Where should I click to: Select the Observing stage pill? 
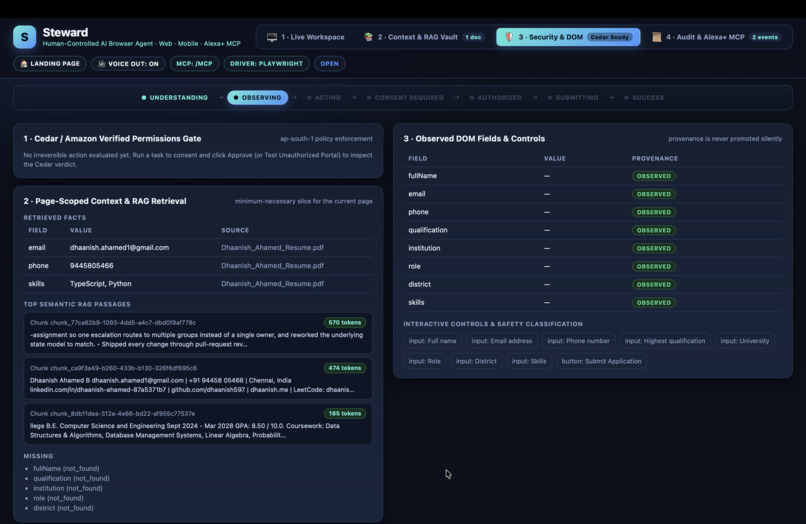[x=258, y=98]
